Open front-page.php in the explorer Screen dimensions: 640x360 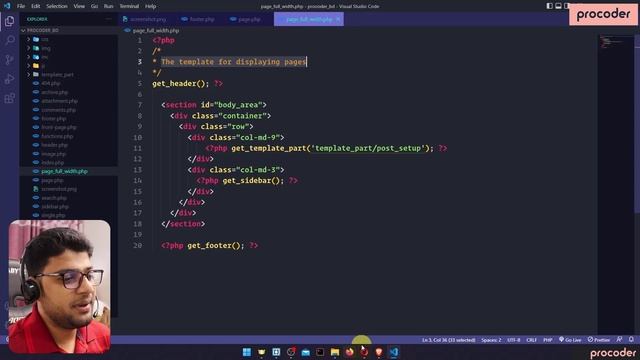pos(68,127)
